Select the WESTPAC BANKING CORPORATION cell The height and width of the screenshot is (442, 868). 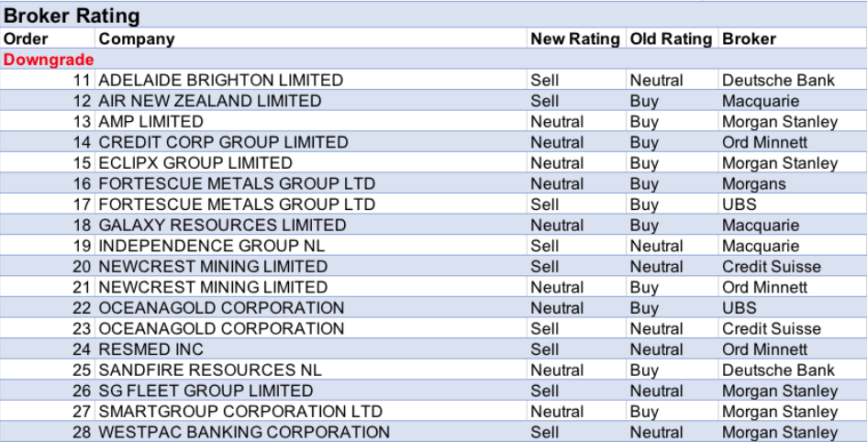[243, 432]
